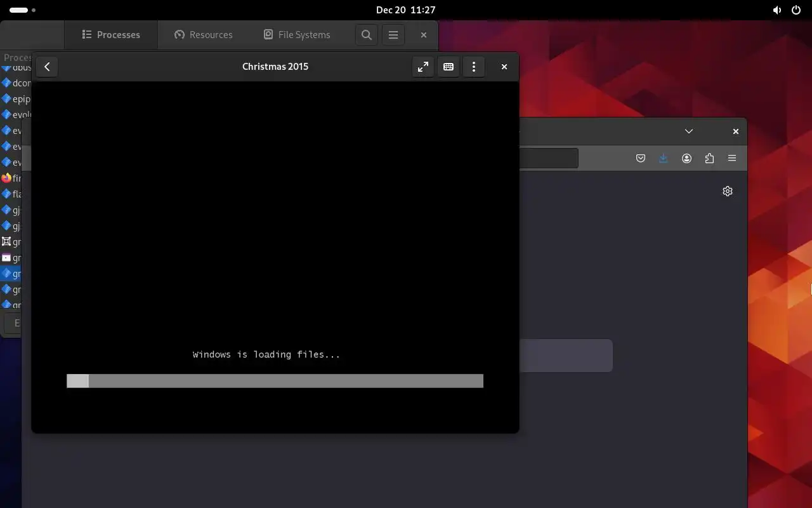Click the Process Name column header
This screenshot has height=508, width=812.
(x=16, y=57)
